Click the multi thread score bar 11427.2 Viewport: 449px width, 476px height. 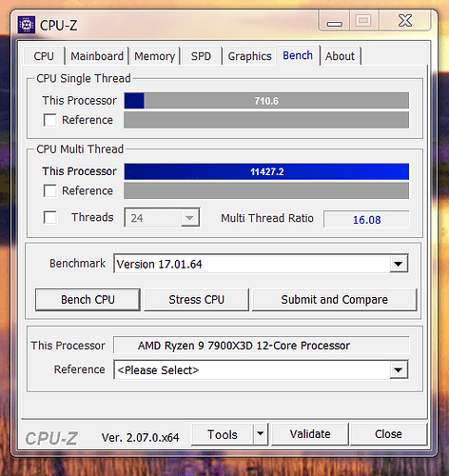[266, 171]
